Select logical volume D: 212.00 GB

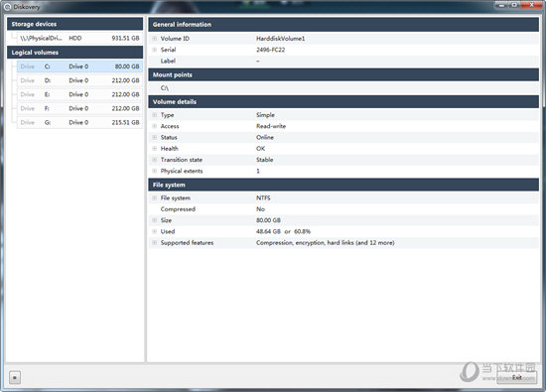(x=79, y=80)
